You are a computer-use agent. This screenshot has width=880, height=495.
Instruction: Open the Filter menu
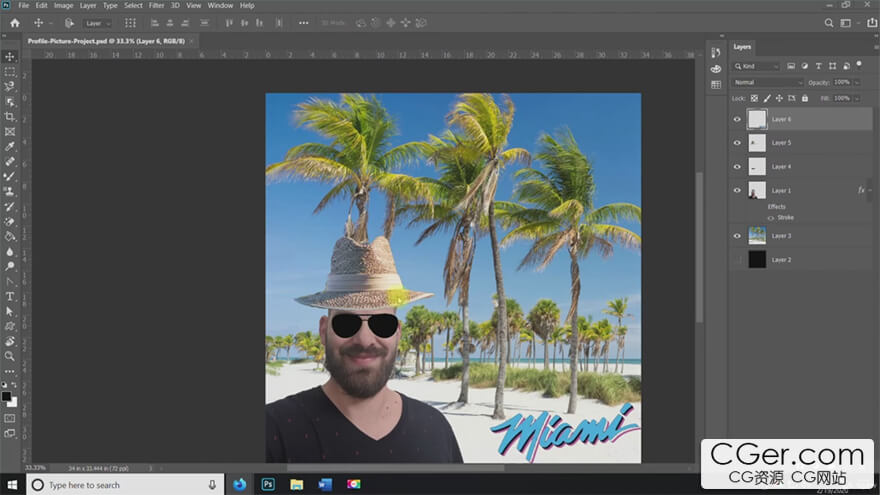tap(157, 6)
